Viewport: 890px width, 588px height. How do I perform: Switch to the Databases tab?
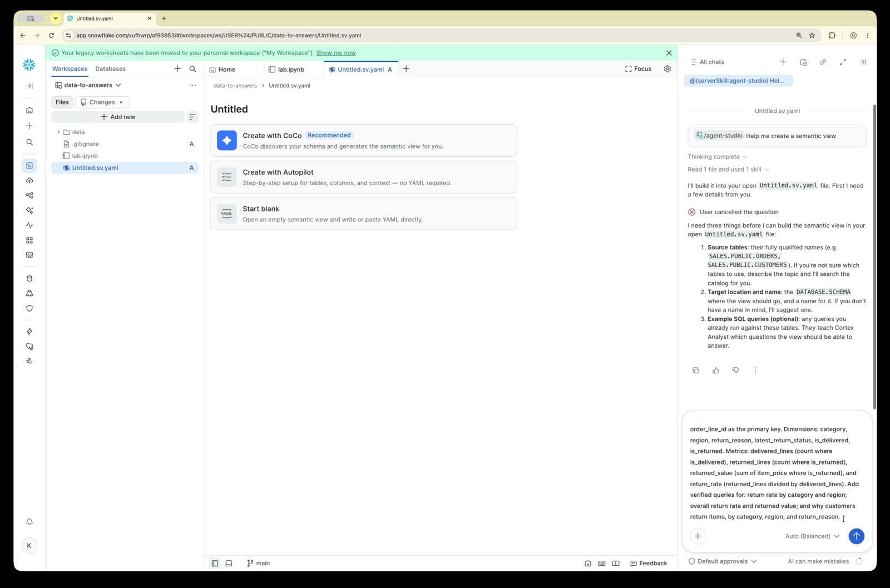[110, 69]
